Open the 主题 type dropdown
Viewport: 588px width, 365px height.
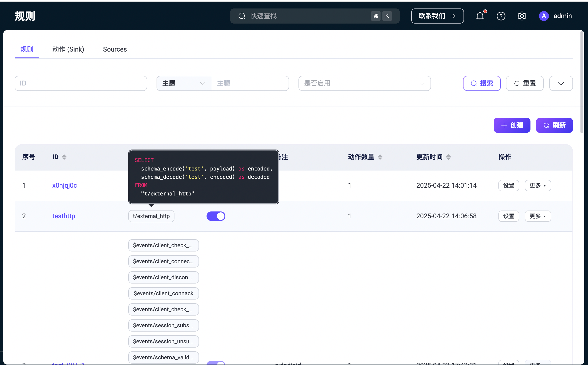(x=184, y=83)
